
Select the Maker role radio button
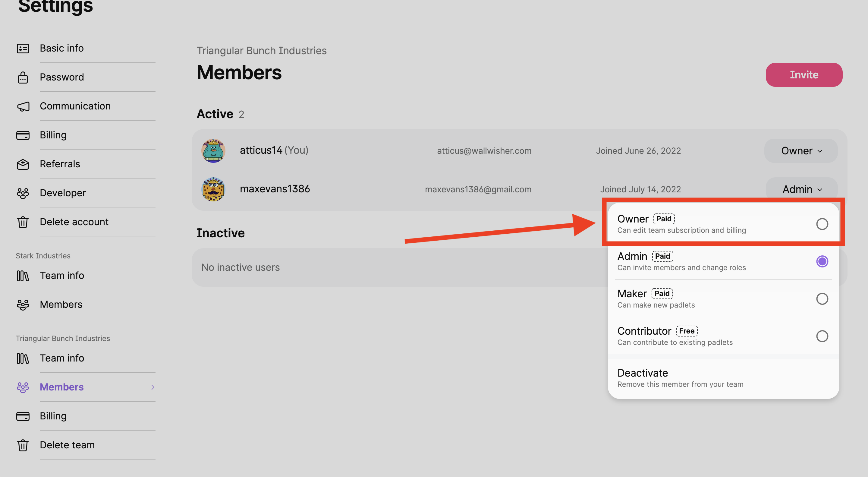pos(822,299)
